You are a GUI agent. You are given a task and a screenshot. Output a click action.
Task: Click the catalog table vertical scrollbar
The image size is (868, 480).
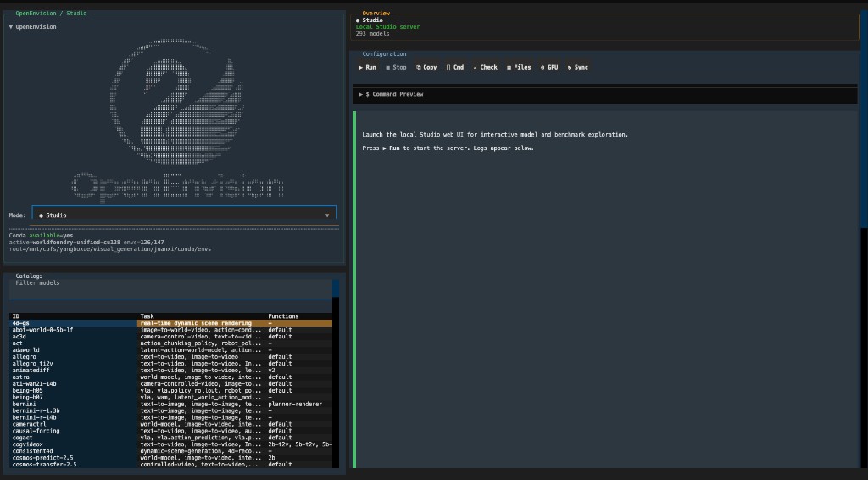pyautogui.click(x=336, y=374)
